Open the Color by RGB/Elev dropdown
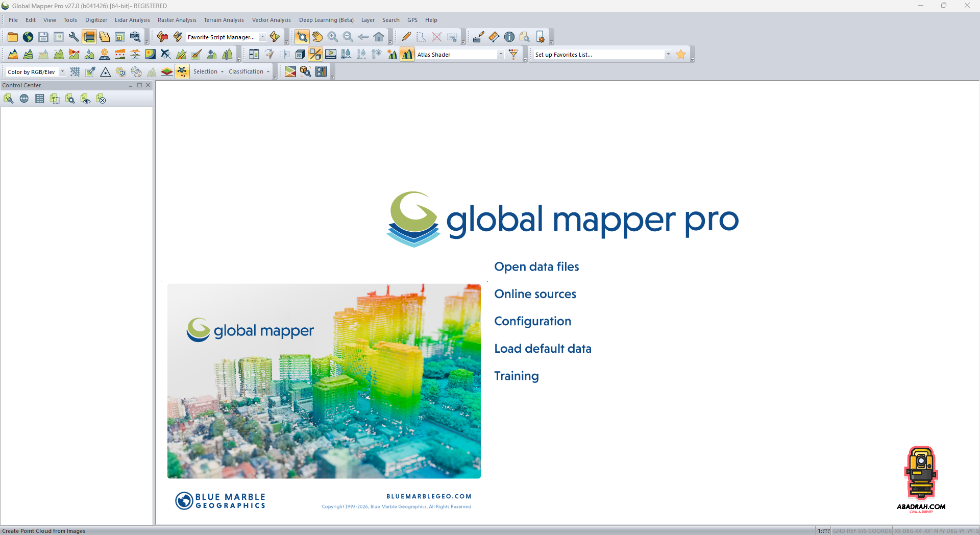980x535 pixels. click(62, 71)
